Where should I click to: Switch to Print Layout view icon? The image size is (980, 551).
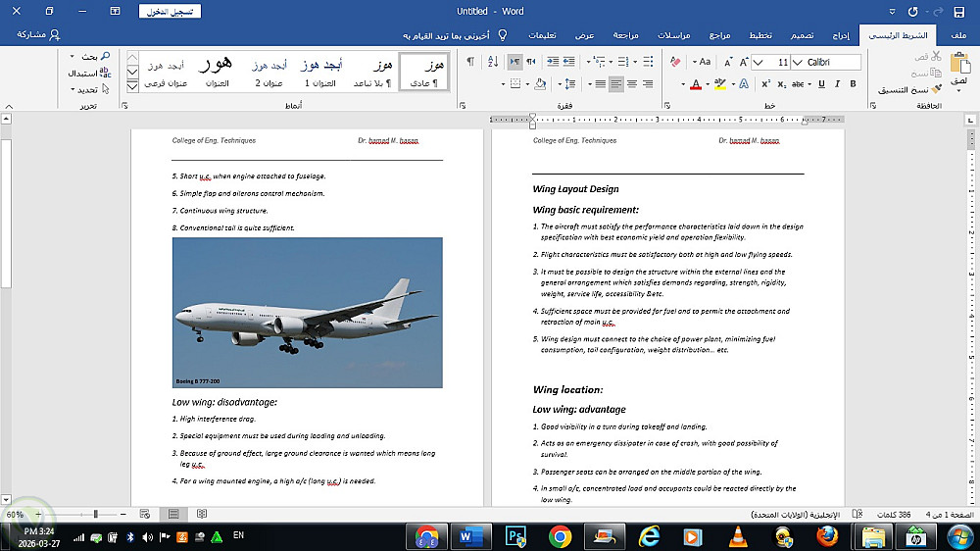click(173, 514)
